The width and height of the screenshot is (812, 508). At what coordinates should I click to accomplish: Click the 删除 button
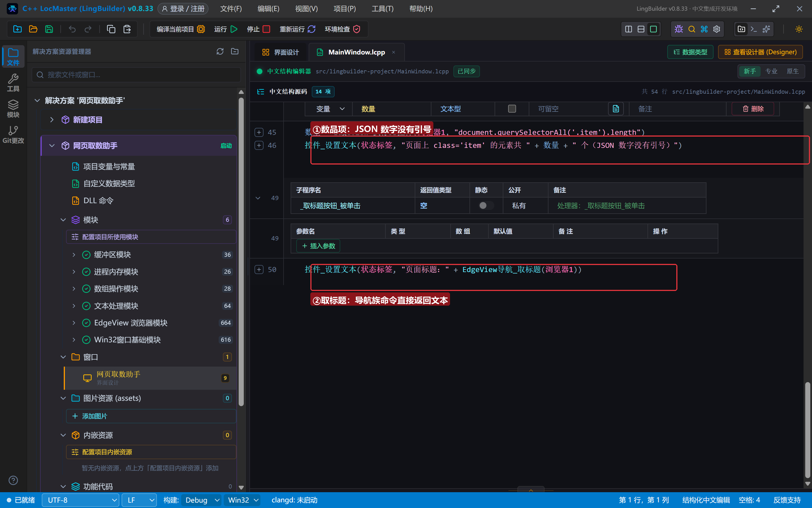click(753, 109)
